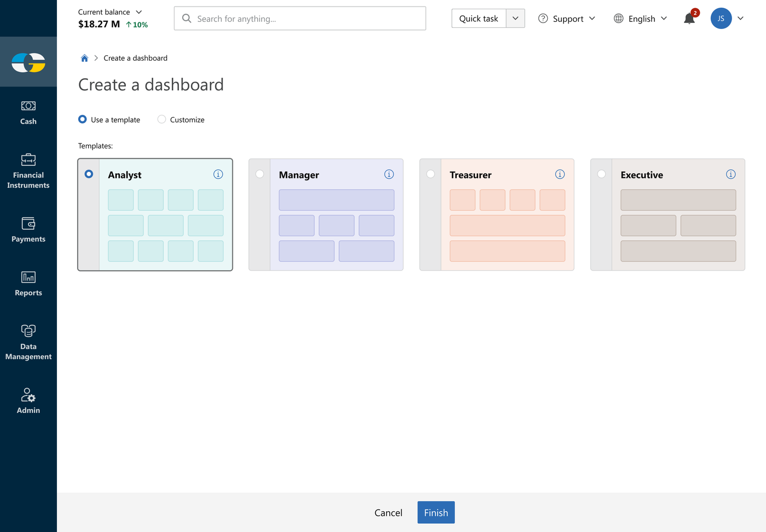Select the Use a template option
The width and height of the screenshot is (766, 532).
pos(83,119)
